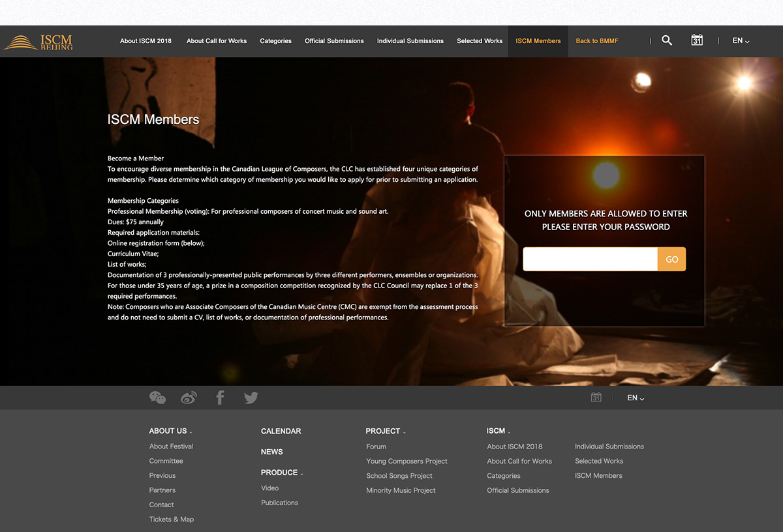Select About Call for Works in navigation
783x532 pixels.
(x=217, y=41)
